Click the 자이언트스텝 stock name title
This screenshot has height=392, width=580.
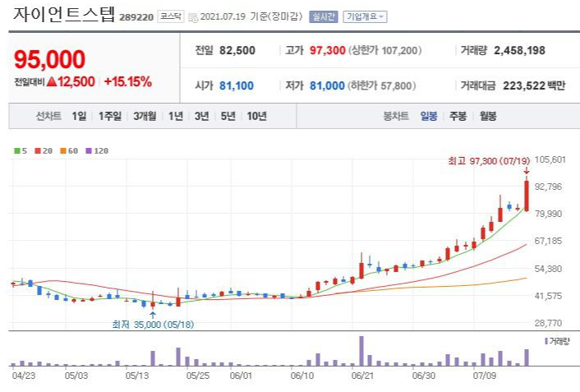point(64,15)
